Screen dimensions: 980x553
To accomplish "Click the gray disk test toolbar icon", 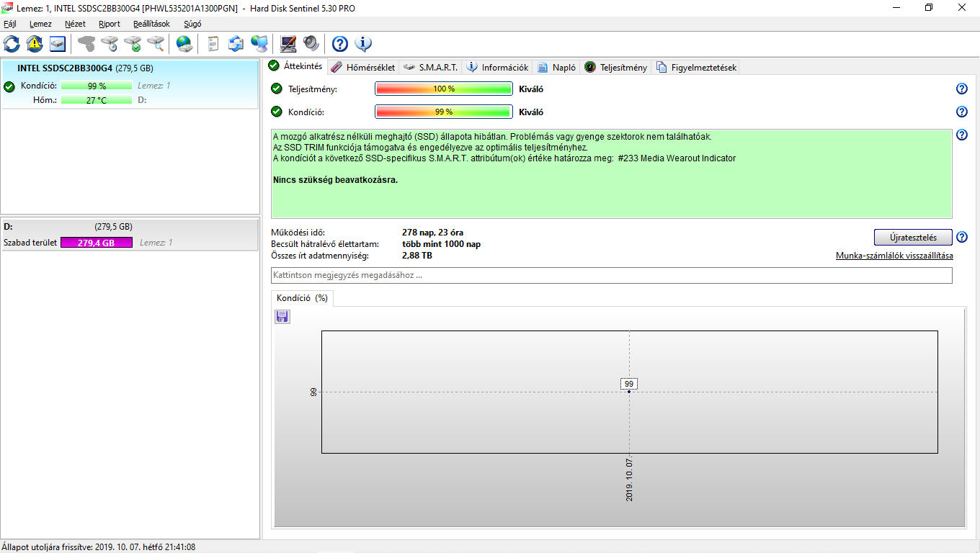I will pos(86,44).
